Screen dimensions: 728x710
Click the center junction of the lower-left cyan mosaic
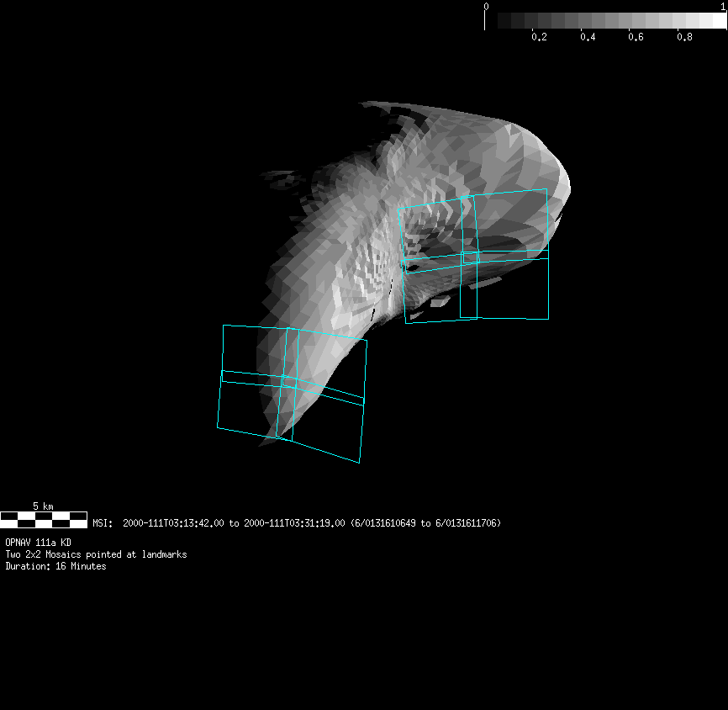[287, 380]
